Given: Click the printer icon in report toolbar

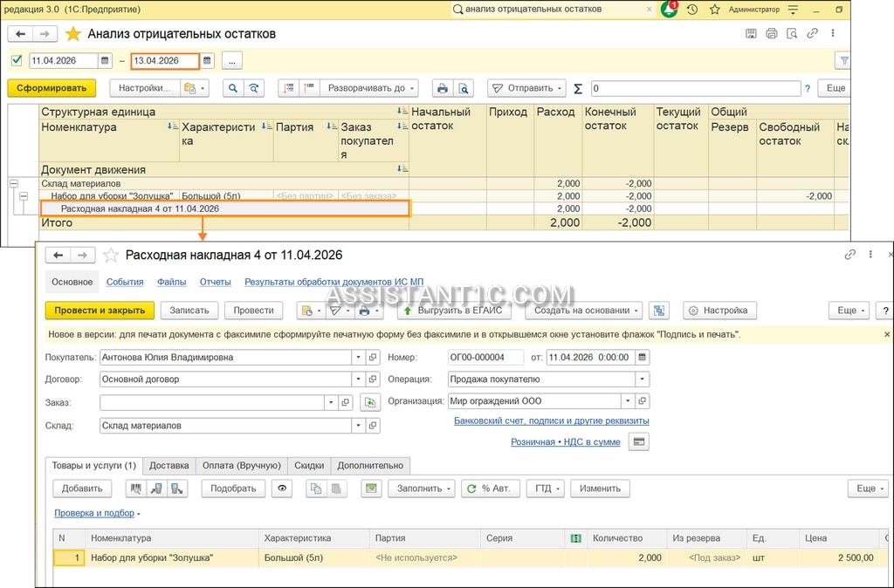Looking at the screenshot, I should click(x=443, y=88).
